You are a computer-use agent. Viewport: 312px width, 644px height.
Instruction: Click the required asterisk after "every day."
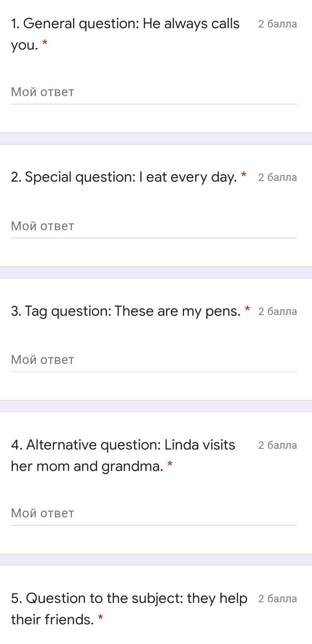coord(243,175)
